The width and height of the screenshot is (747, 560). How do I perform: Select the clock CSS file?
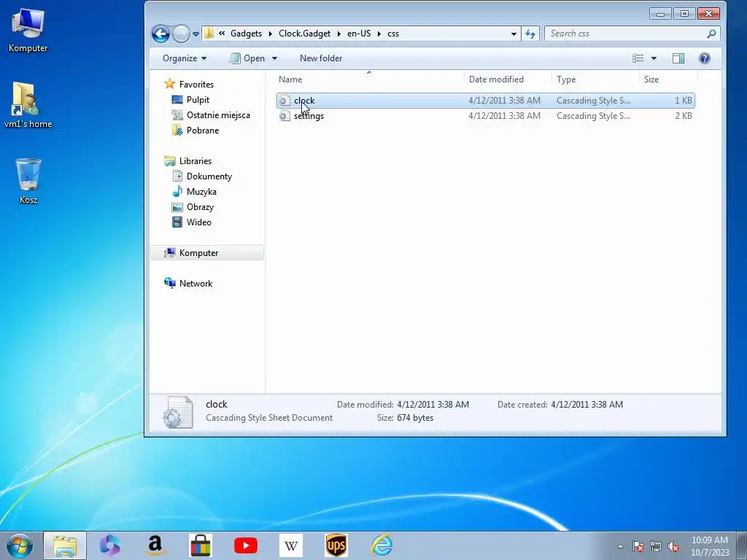click(x=485, y=101)
